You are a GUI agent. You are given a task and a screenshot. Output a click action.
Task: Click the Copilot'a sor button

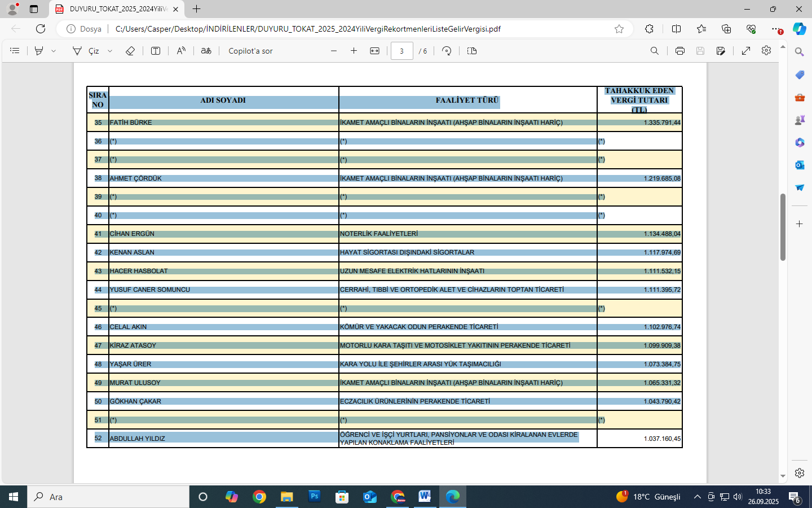(x=250, y=51)
